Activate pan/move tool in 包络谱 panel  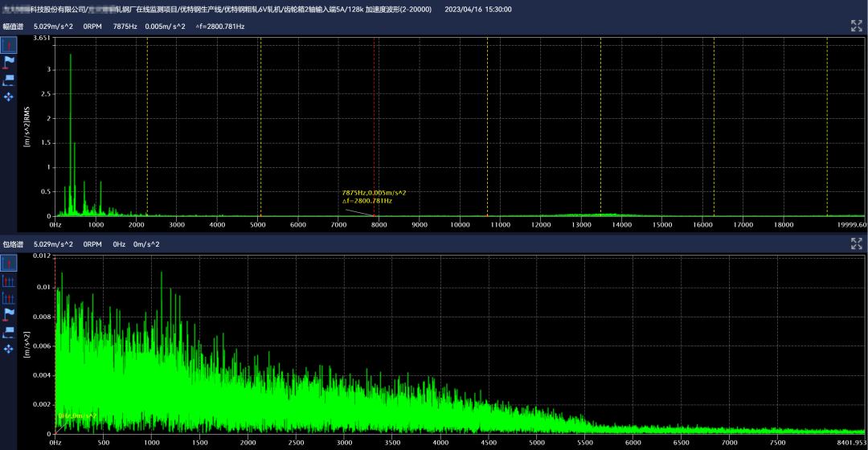[x=9, y=349]
